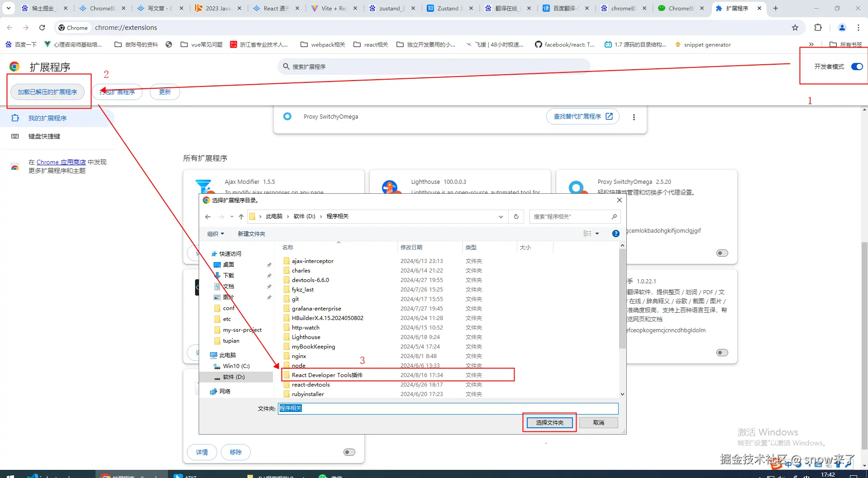Focus the 搜索"程序相关" search box
Viewport: 868px width, 478px height.
pos(575,217)
